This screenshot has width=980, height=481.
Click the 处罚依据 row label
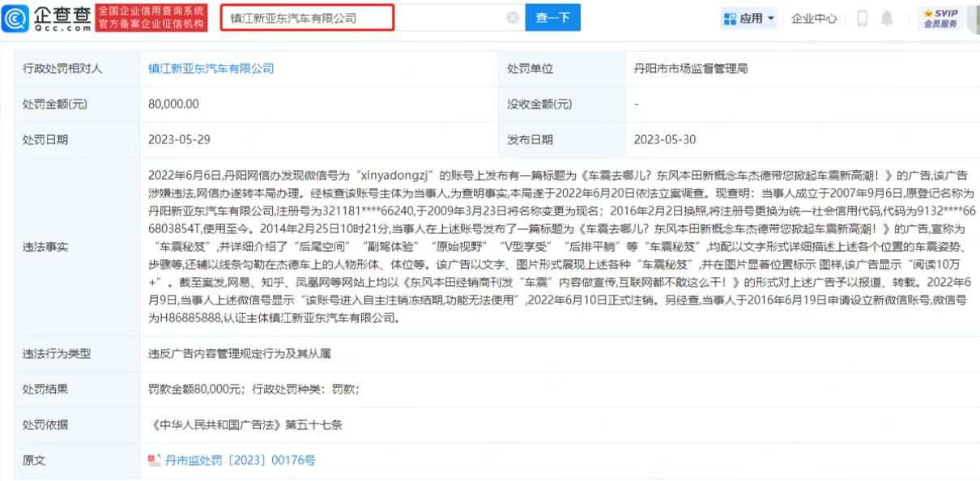coord(45,425)
